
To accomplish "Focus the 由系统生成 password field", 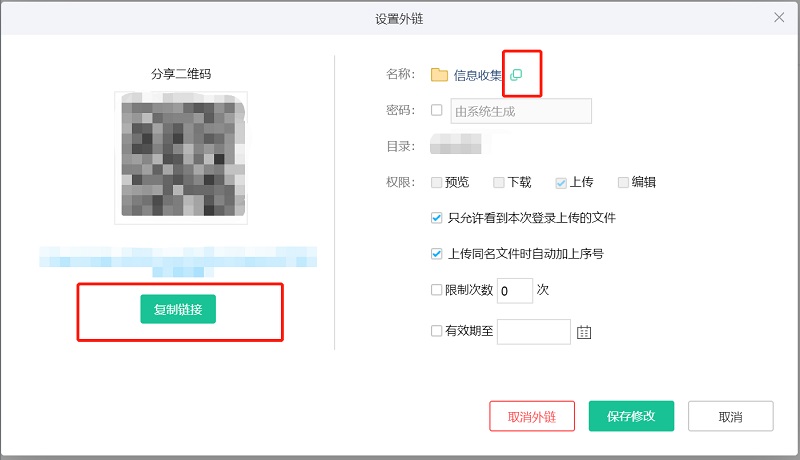I will coord(521,111).
